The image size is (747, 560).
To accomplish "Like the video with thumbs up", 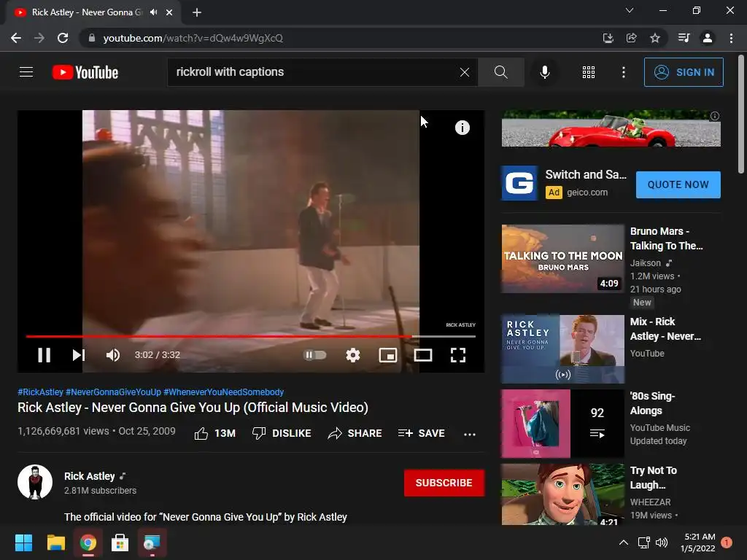I will [215, 433].
